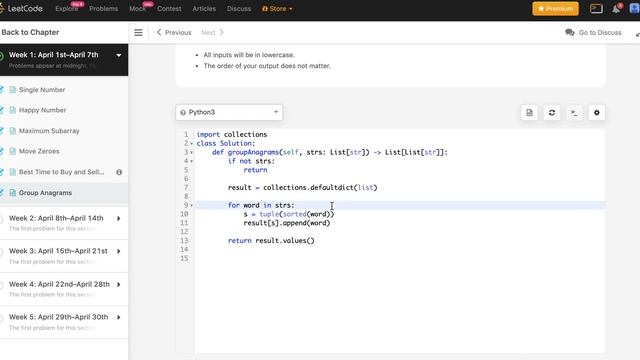
Task: Open the Move Zeroes problem
Action: (39, 151)
